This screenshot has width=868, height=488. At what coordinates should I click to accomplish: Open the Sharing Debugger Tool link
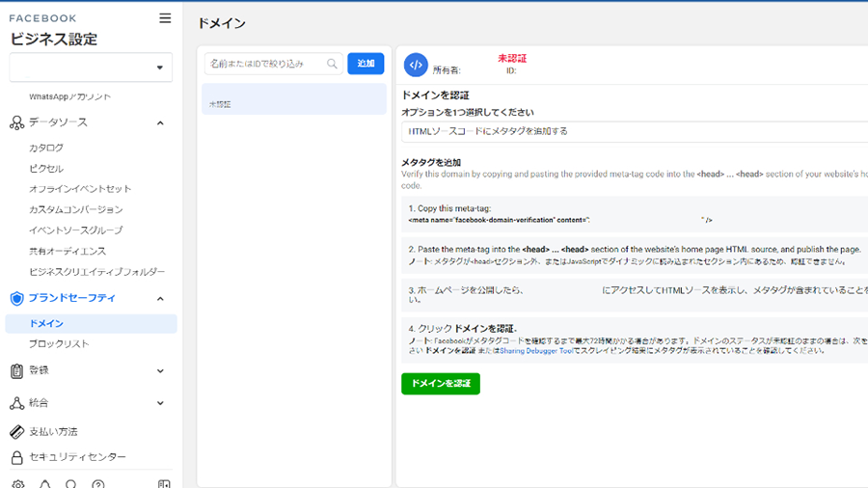(x=536, y=351)
